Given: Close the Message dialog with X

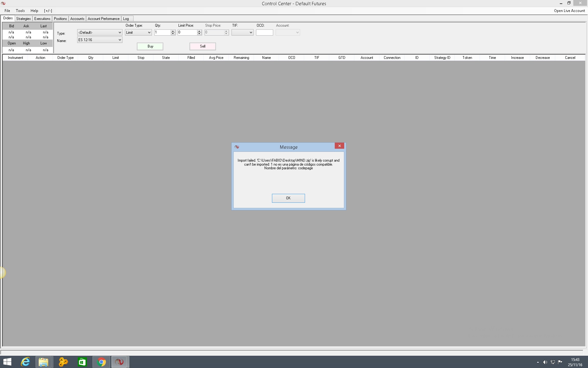Looking at the screenshot, I should click(x=339, y=146).
